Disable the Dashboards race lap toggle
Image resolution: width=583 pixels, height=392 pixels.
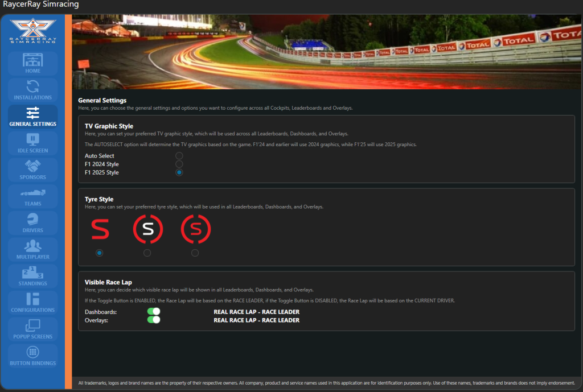(153, 312)
